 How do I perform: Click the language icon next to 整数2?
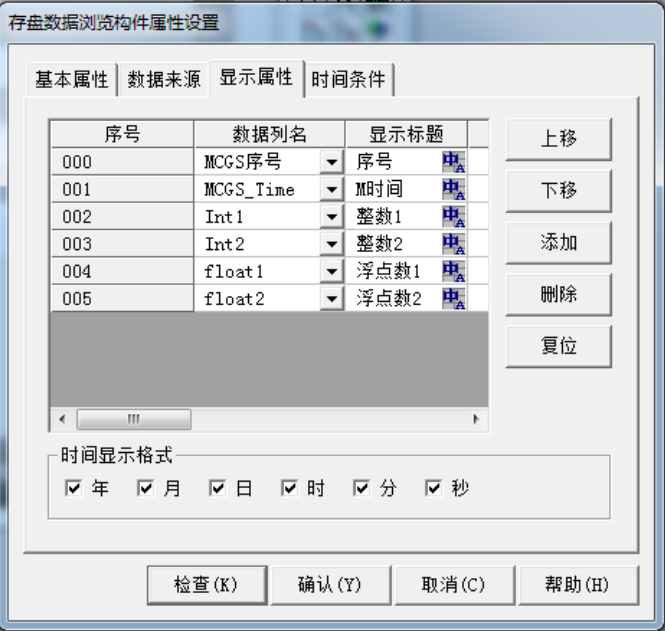[x=454, y=244]
